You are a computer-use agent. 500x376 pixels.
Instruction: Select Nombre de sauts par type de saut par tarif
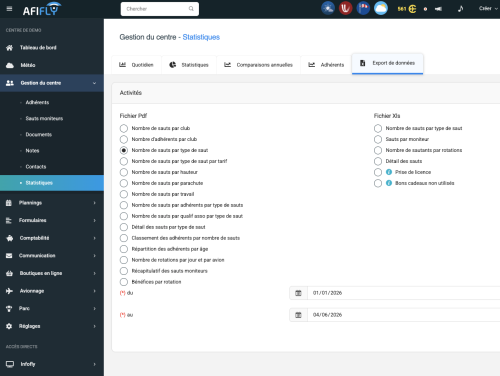point(124,161)
